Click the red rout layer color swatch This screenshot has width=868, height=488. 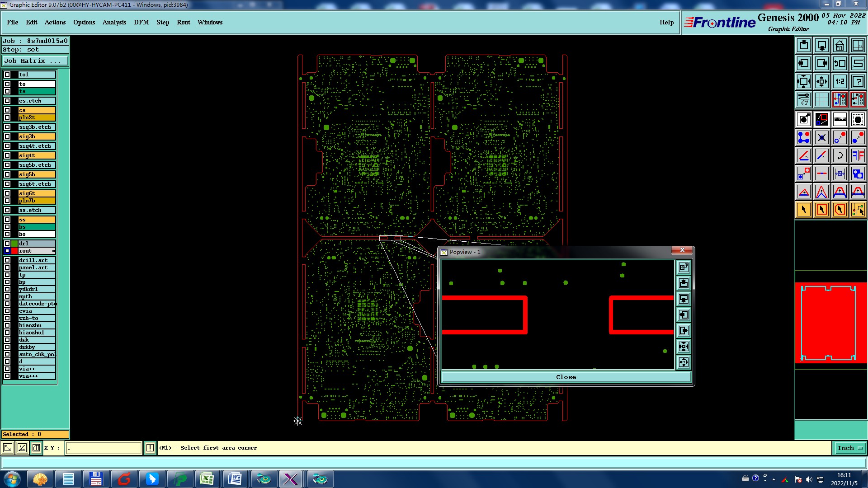point(14,251)
